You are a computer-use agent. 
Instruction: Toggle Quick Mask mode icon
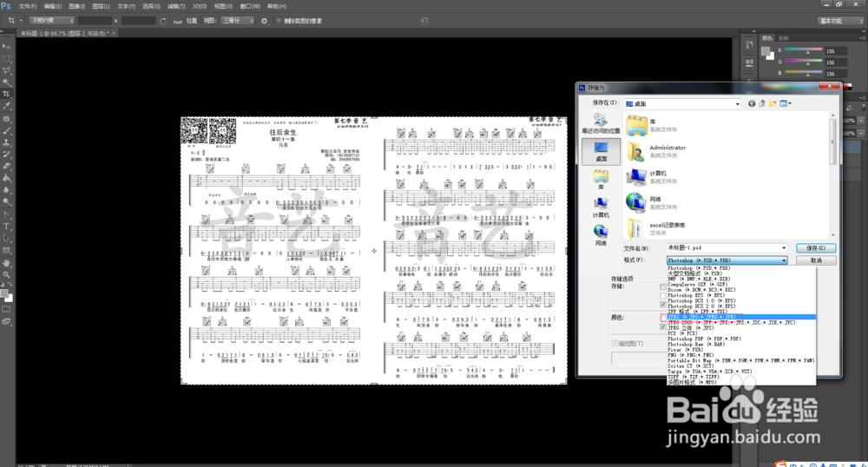pyautogui.click(x=7, y=309)
